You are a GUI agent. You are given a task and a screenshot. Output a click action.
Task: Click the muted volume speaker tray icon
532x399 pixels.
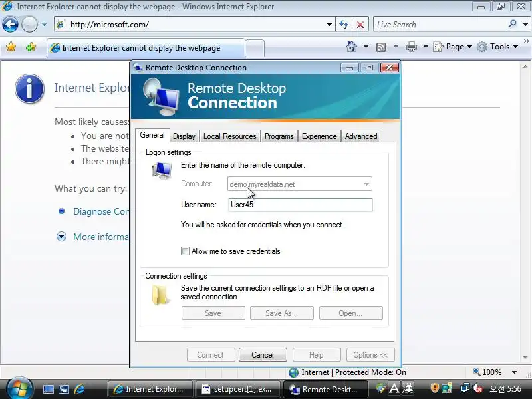(478, 388)
